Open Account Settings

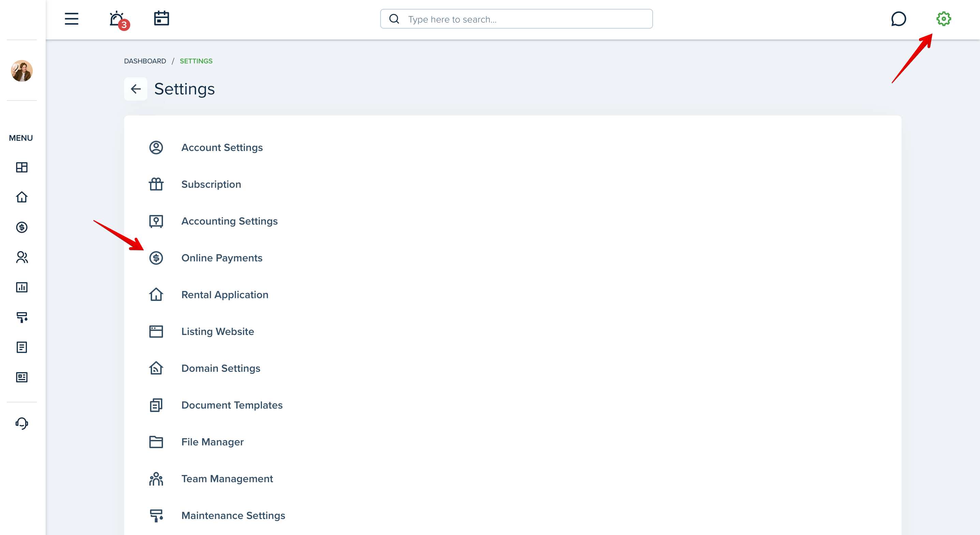(222, 148)
